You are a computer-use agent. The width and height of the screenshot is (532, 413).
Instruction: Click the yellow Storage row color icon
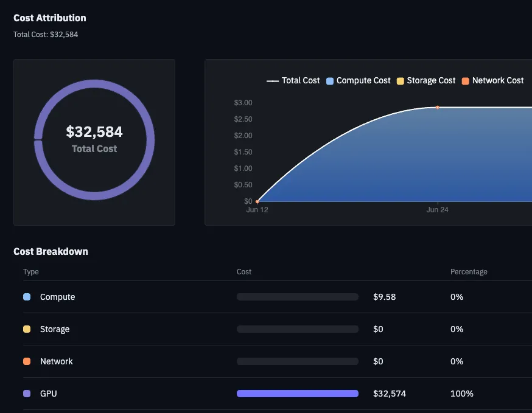click(27, 329)
